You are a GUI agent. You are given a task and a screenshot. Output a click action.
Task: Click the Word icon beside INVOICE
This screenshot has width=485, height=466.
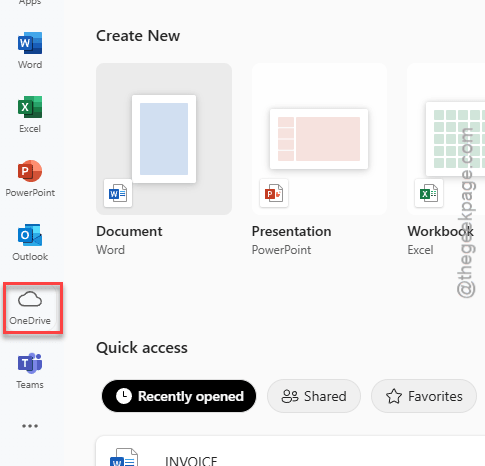[124, 457]
